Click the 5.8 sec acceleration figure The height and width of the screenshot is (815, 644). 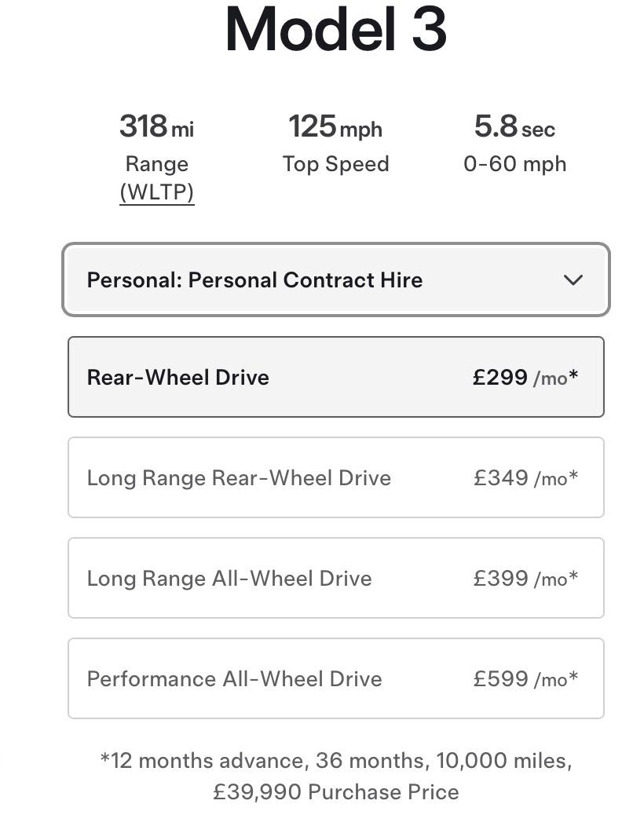click(x=514, y=126)
